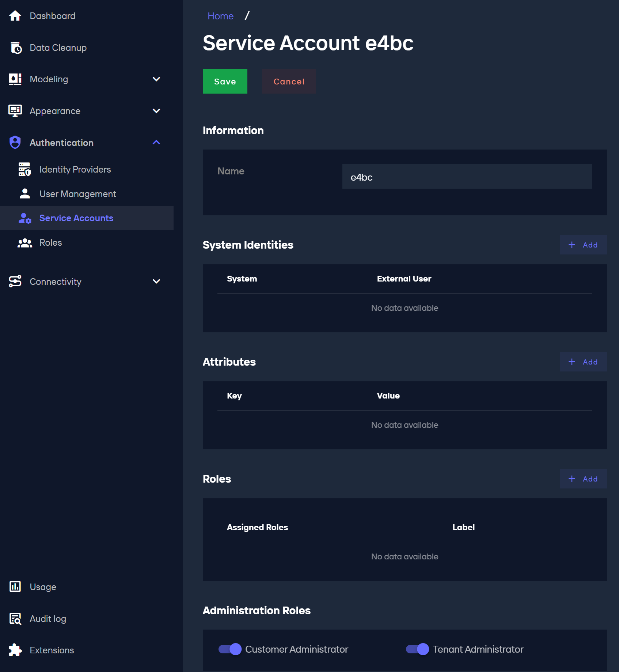Screen dimensions: 619x672
Task: Expand the Appearance section arrow
Action: [156, 111]
